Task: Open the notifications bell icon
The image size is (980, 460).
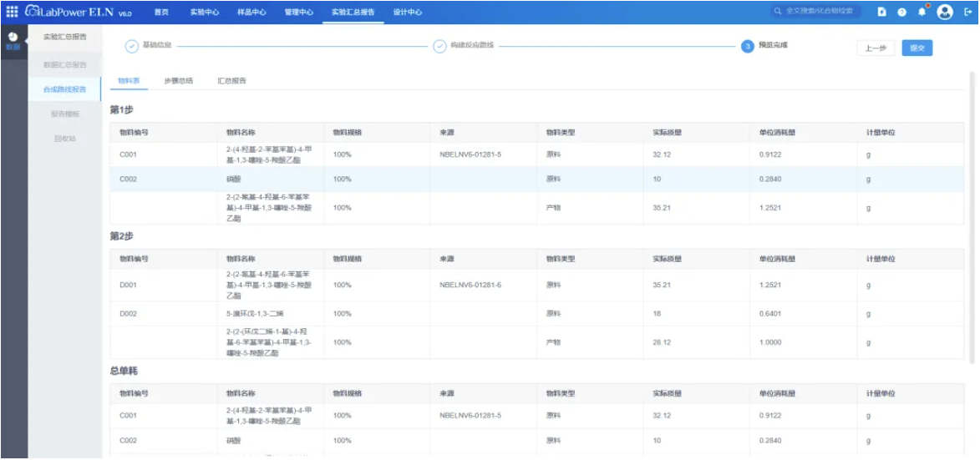Action: pyautogui.click(x=922, y=12)
